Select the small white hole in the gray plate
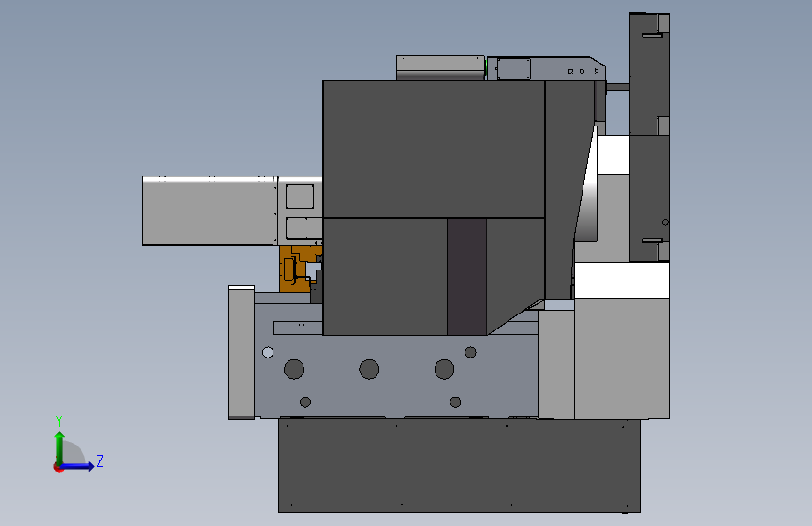This screenshot has height=526, width=812. (268, 353)
